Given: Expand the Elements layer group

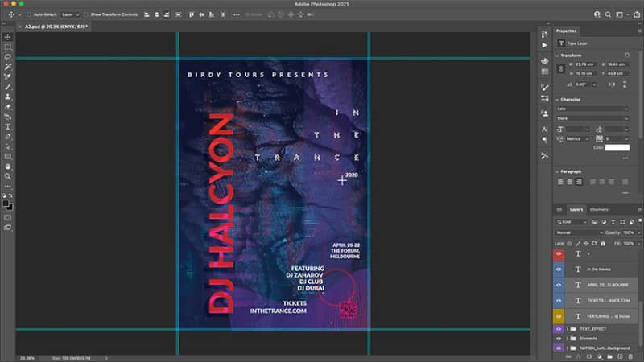Looking at the screenshot, I should [568, 339].
